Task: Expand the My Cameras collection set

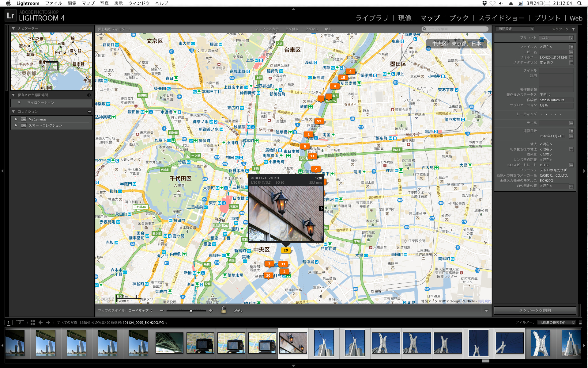Action: (16, 119)
